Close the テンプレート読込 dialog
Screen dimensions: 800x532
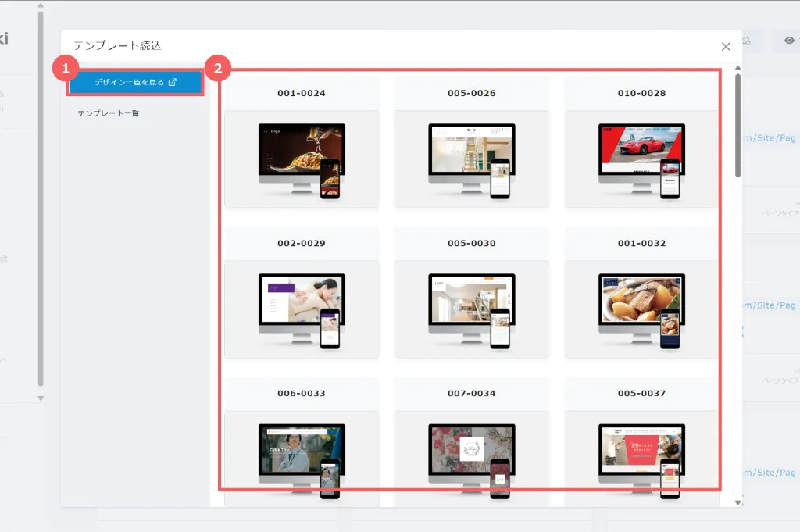pyautogui.click(x=726, y=47)
